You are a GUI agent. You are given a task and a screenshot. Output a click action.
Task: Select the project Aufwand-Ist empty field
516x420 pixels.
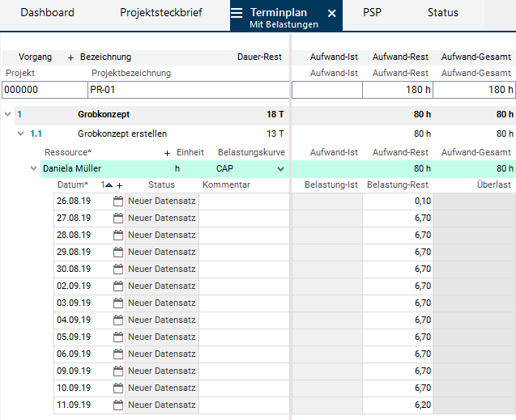point(327,90)
